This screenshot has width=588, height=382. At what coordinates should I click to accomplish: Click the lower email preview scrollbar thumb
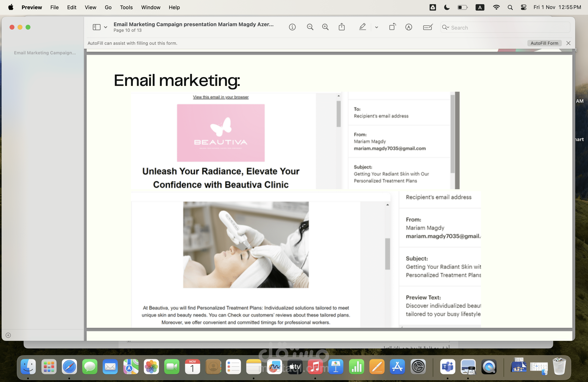(387, 254)
